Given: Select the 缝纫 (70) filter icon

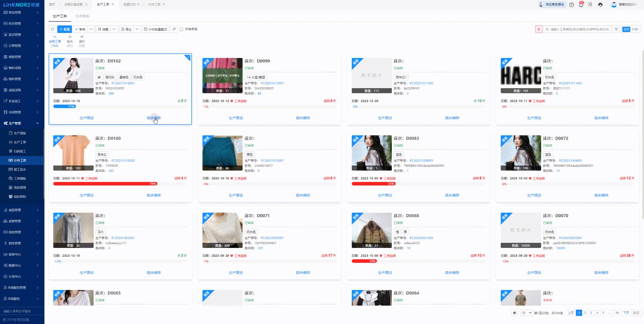Looking at the screenshot, I should [x=82, y=37].
